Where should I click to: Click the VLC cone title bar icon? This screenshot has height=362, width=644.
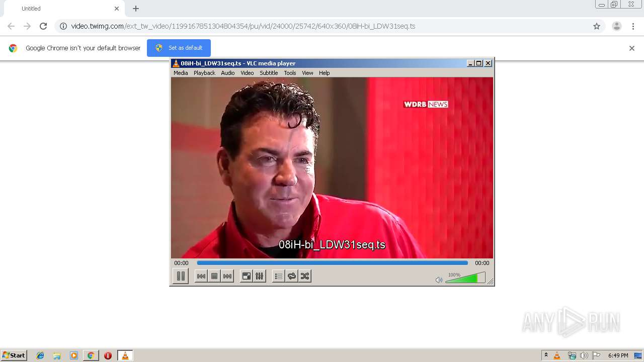click(x=176, y=63)
